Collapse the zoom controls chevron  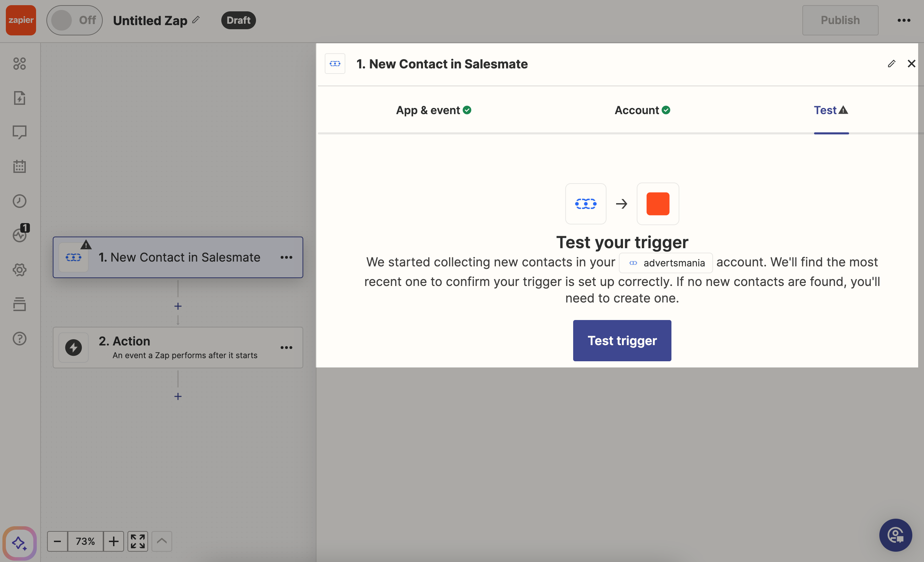click(x=162, y=541)
